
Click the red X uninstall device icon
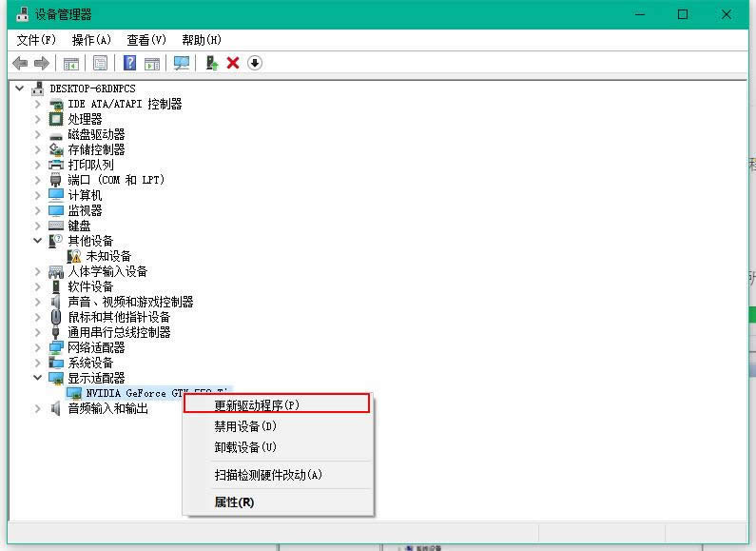tap(233, 63)
